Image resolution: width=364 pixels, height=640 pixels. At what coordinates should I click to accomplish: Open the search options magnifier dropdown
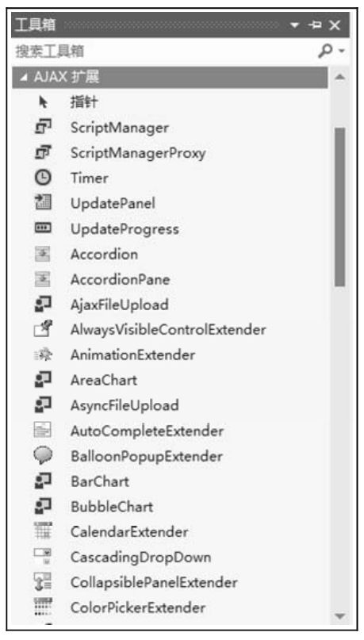pos(331,51)
